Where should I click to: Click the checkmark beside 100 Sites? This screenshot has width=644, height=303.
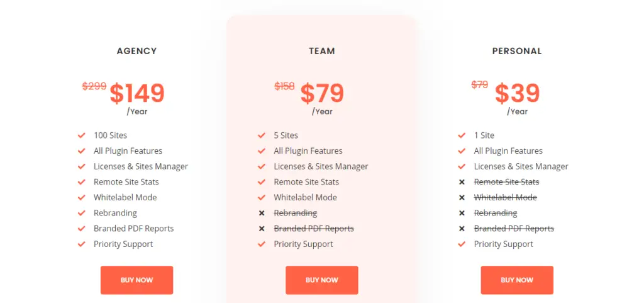pos(82,135)
